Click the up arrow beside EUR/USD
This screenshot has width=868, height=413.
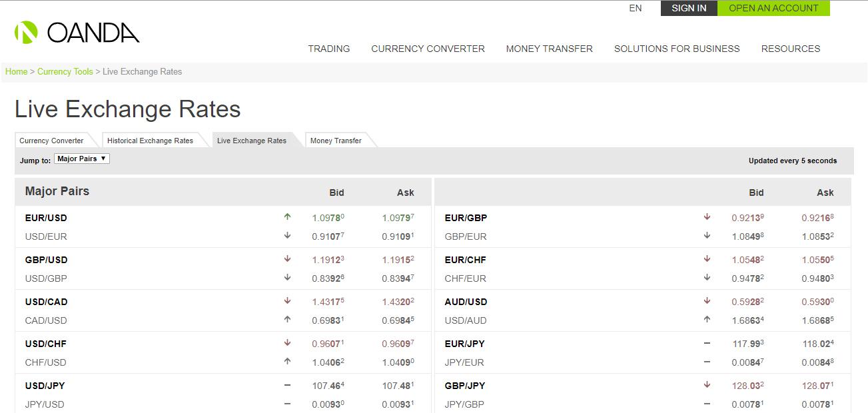tap(287, 216)
